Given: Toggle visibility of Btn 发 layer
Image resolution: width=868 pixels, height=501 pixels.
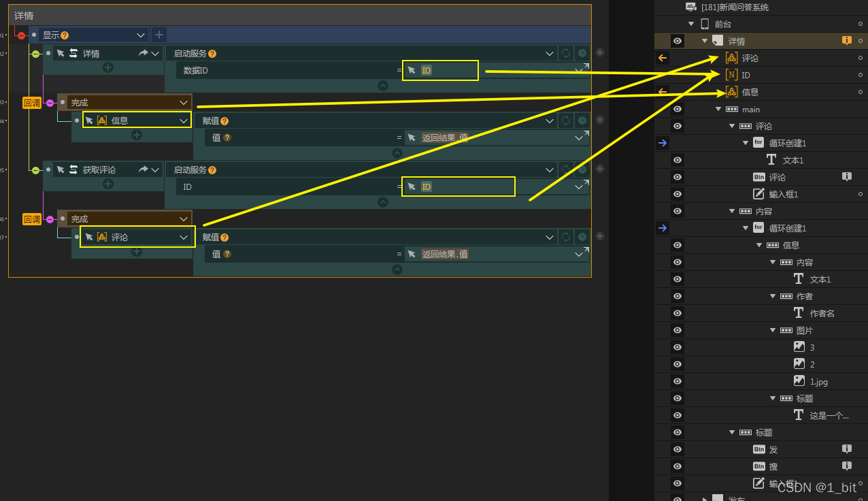Looking at the screenshot, I should [x=678, y=449].
